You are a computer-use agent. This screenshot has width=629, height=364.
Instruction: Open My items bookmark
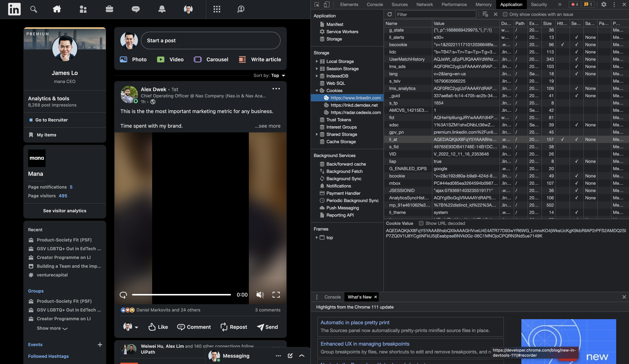(x=43, y=135)
